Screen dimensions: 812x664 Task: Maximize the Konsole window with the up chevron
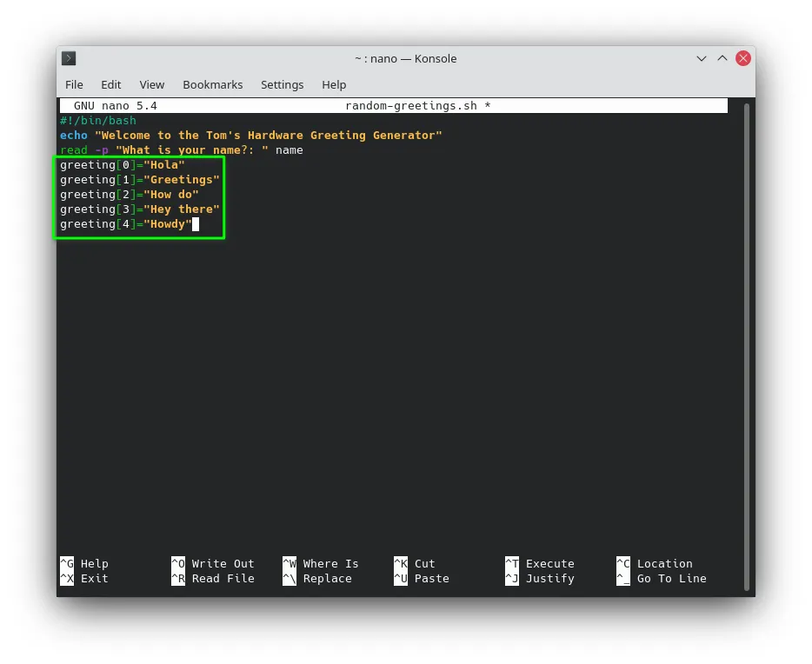(722, 58)
